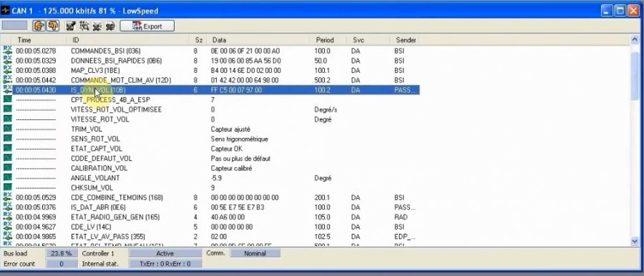Click the 'Sens trigonométrique' value
The width and height of the screenshot is (644, 276).
coord(239,139)
